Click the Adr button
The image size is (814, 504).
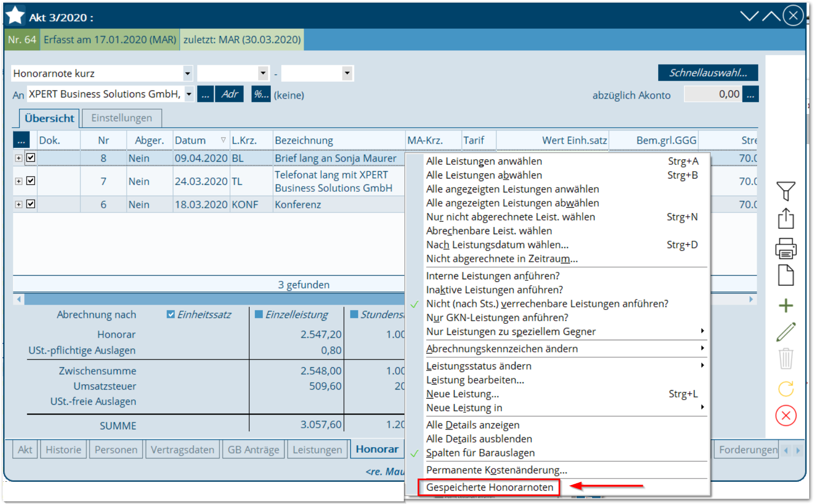pyautogui.click(x=230, y=94)
